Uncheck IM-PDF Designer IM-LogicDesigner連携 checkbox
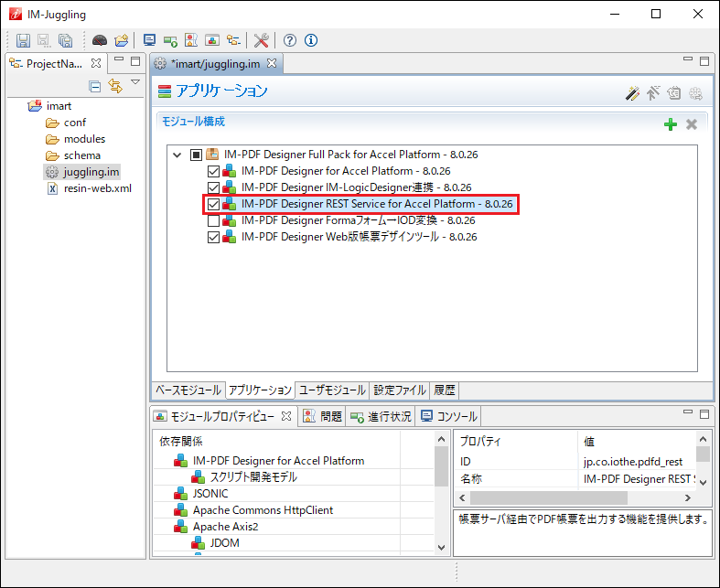Screen dimensions: 720x588 tap(213, 187)
